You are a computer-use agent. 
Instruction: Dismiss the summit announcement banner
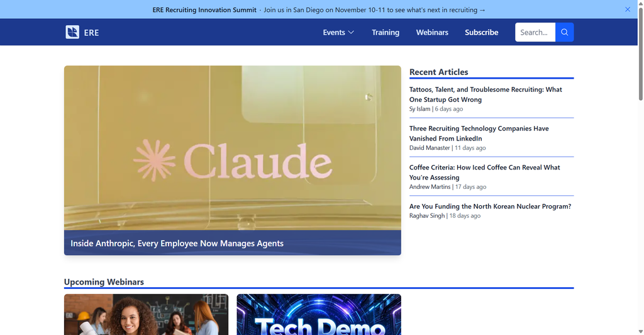coord(627,9)
